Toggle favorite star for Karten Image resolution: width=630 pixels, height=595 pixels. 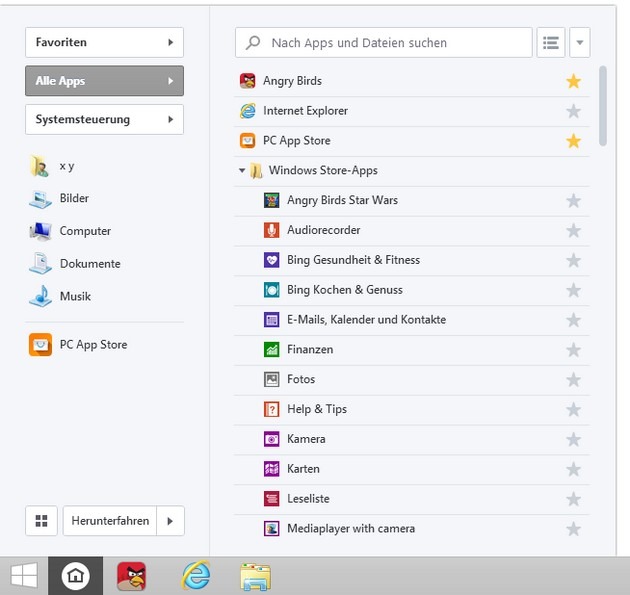tap(573, 469)
